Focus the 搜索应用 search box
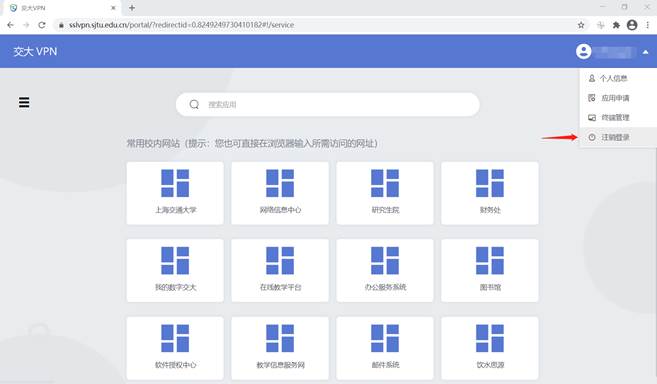This screenshot has width=657, height=384. coord(328,104)
